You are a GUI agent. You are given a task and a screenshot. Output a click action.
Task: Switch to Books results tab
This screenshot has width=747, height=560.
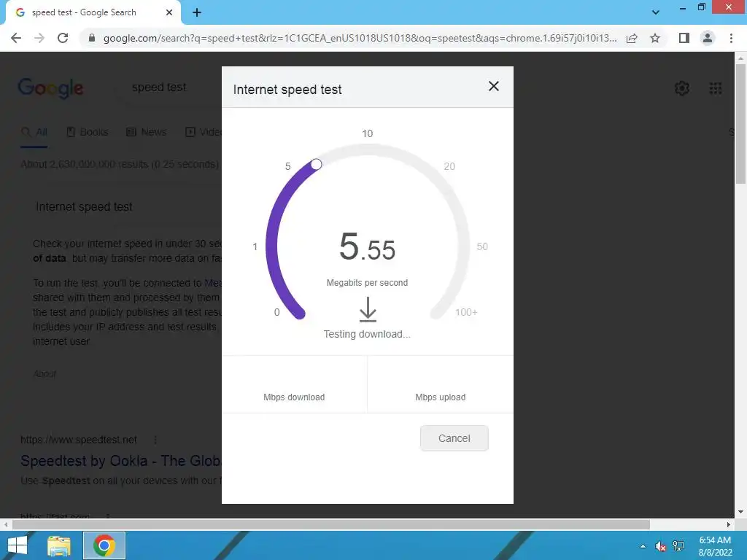(88, 132)
